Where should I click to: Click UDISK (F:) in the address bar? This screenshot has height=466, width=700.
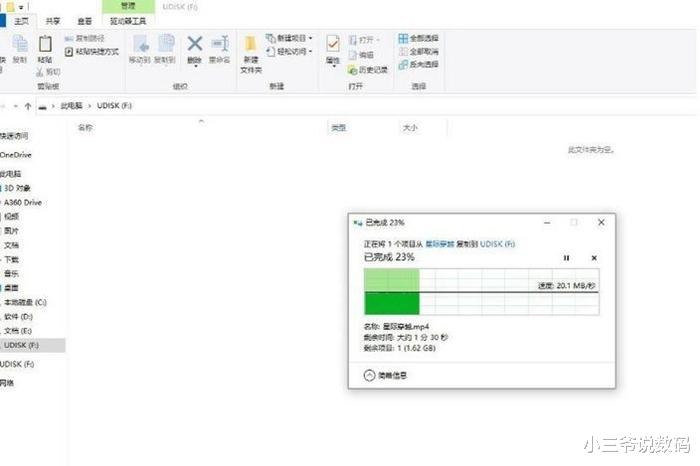pos(114,106)
